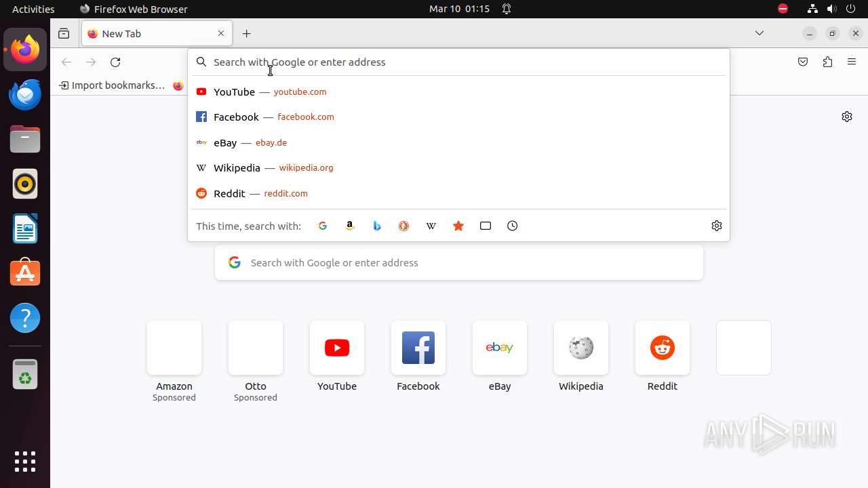Image resolution: width=868 pixels, height=488 pixels.
Task: Search bookmarks via star icon
Action: pos(458,226)
